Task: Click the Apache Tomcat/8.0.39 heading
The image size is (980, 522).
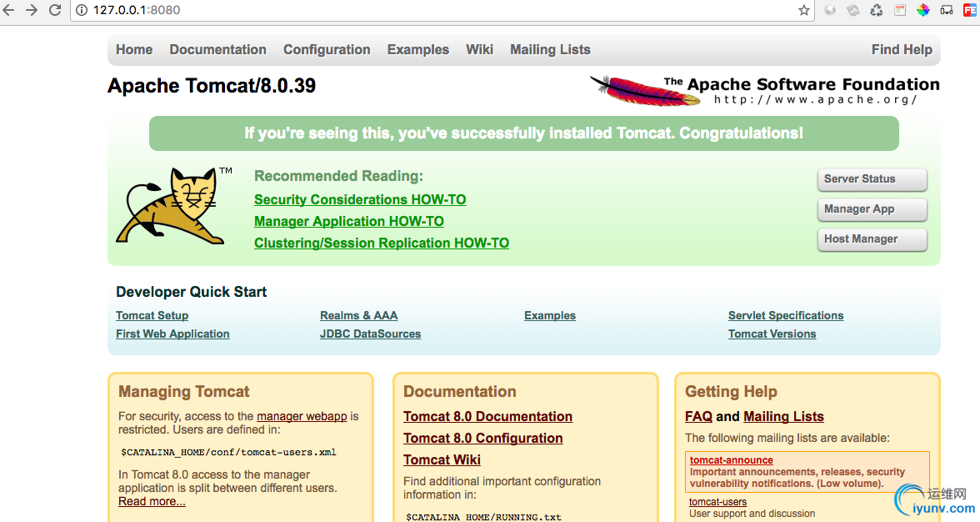Action: tap(212, 86)
